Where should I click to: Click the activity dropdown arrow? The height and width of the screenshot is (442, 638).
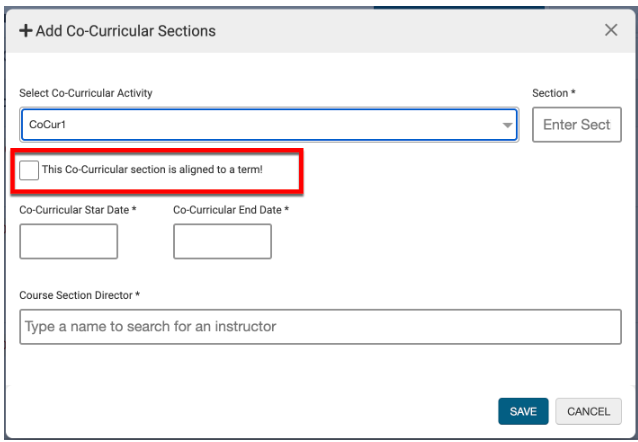[507, 126]
